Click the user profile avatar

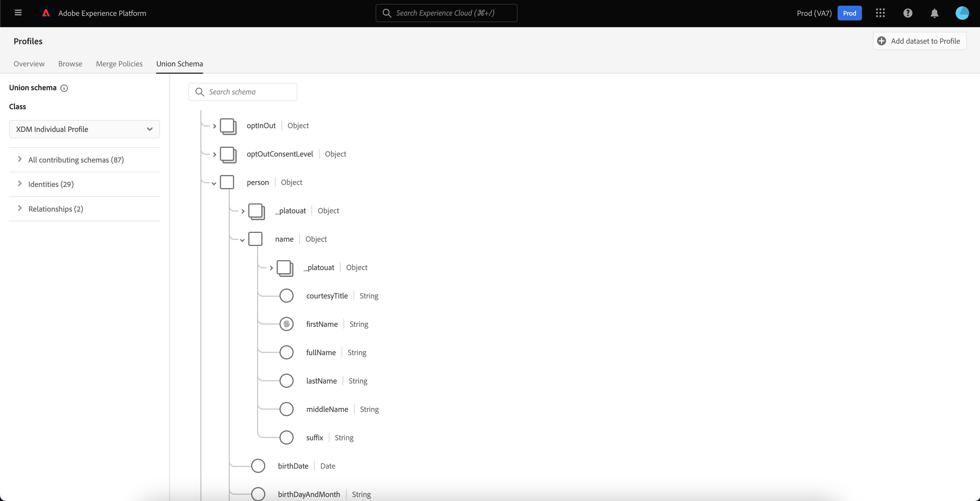coord(962,13)
